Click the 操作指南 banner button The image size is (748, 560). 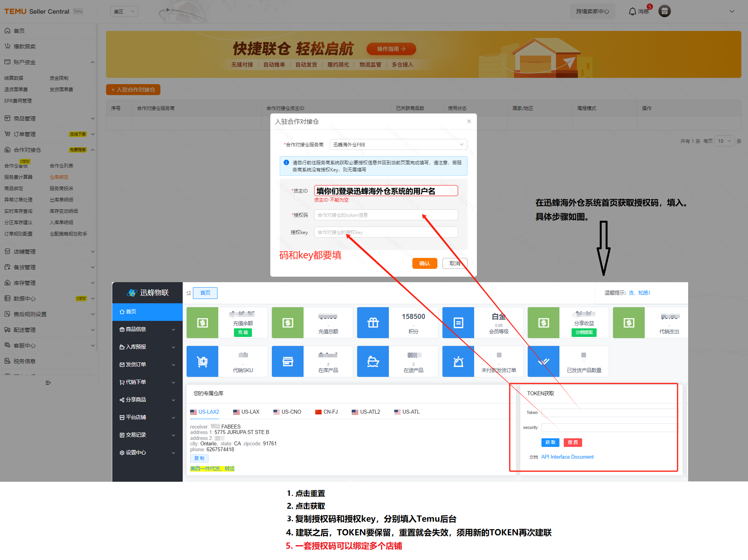pos(391,49)
